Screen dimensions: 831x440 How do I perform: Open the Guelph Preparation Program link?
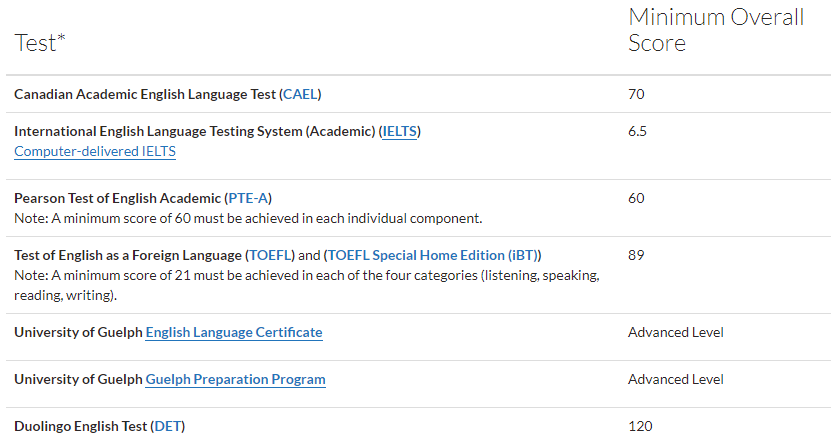(235, 380)
